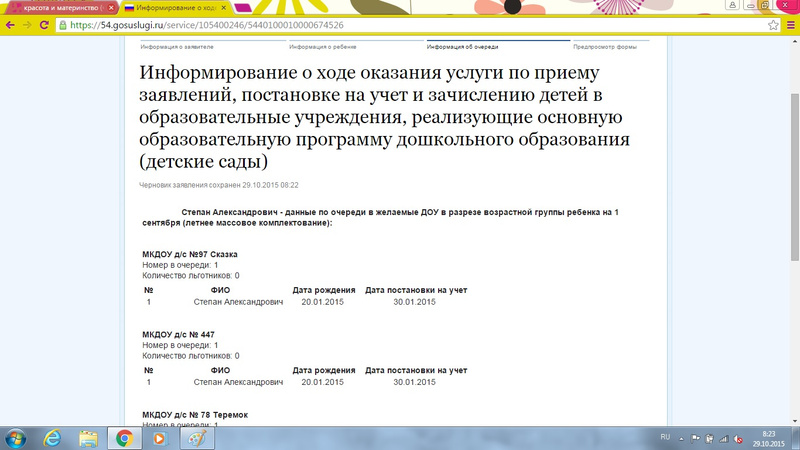Go back with the browser back arrow
The width and height of the screenshot is (800, 450).
tap(10, 25)
